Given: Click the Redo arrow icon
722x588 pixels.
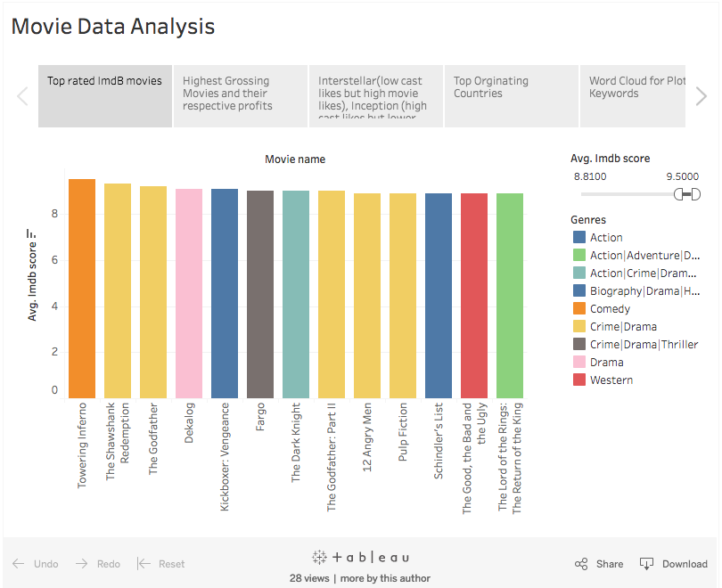Looking at the screenshot, I should [81, 564].
